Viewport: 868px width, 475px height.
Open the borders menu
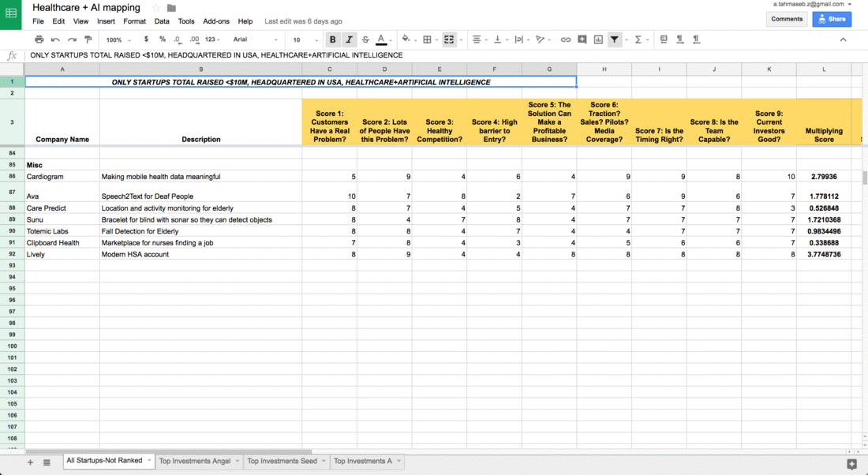click(428, 39)
